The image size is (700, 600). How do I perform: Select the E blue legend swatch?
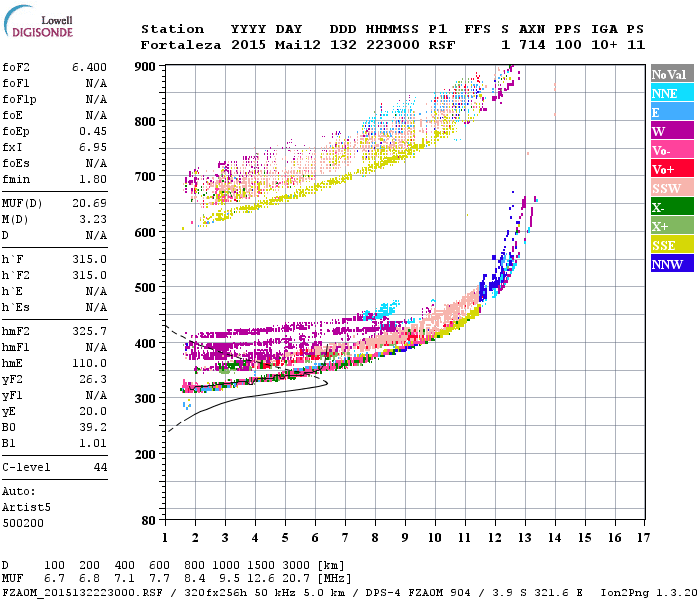[672, 112]
